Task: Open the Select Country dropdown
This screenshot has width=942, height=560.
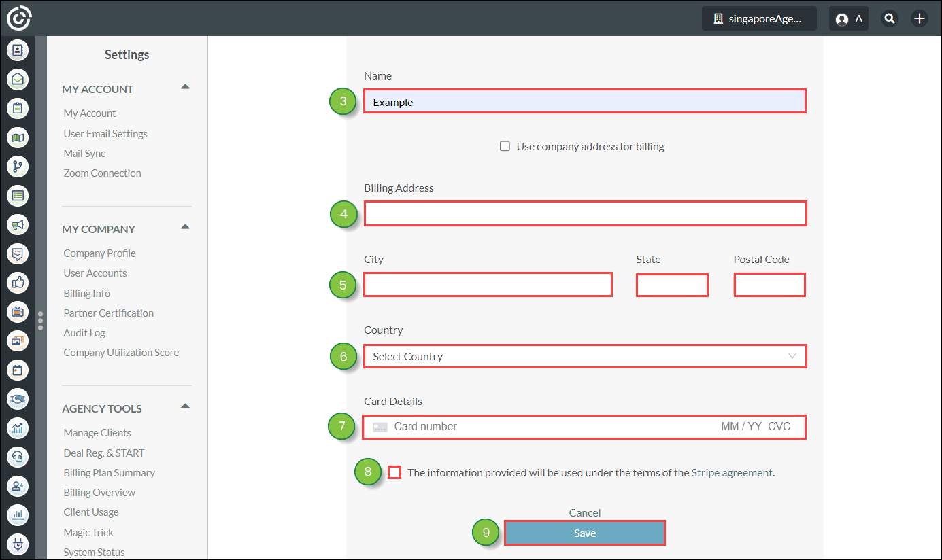Action: point(584,356)
